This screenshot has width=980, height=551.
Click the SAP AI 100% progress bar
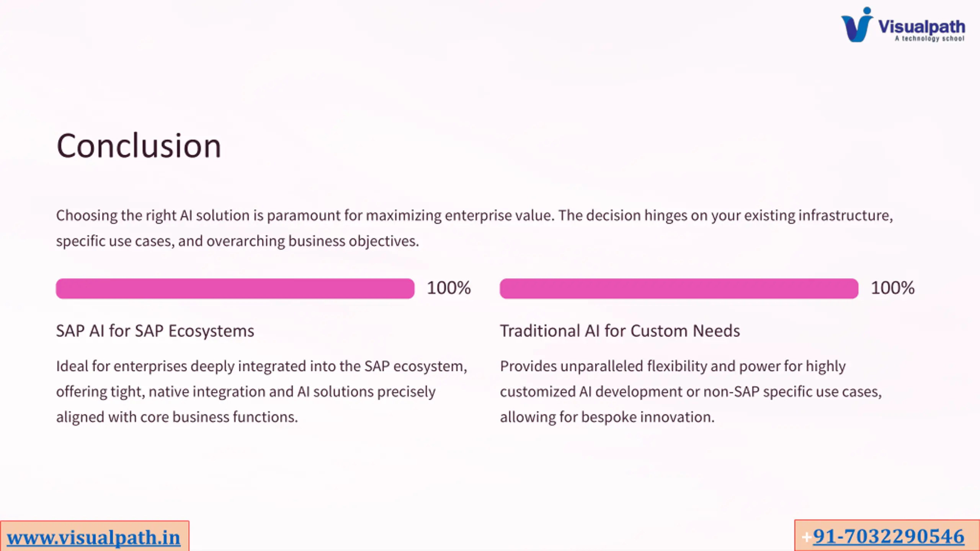tap(235, 289)
